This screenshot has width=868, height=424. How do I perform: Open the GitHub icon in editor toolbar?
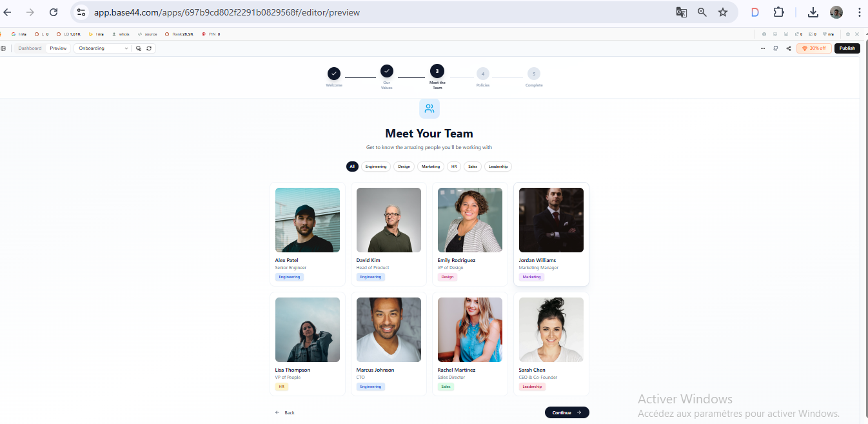pyautogui.click(x=775, y=48)
